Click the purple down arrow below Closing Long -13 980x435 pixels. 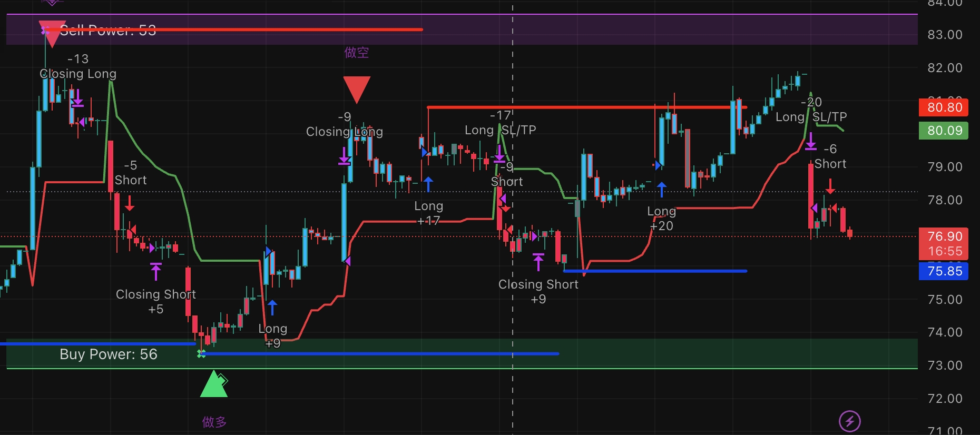[x=77, y=98]
